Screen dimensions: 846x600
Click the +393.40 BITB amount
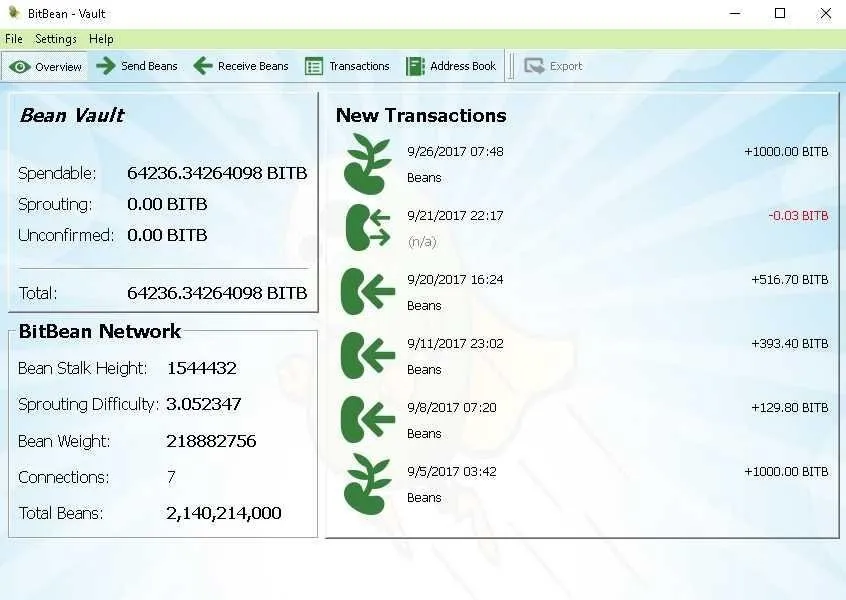790,344
